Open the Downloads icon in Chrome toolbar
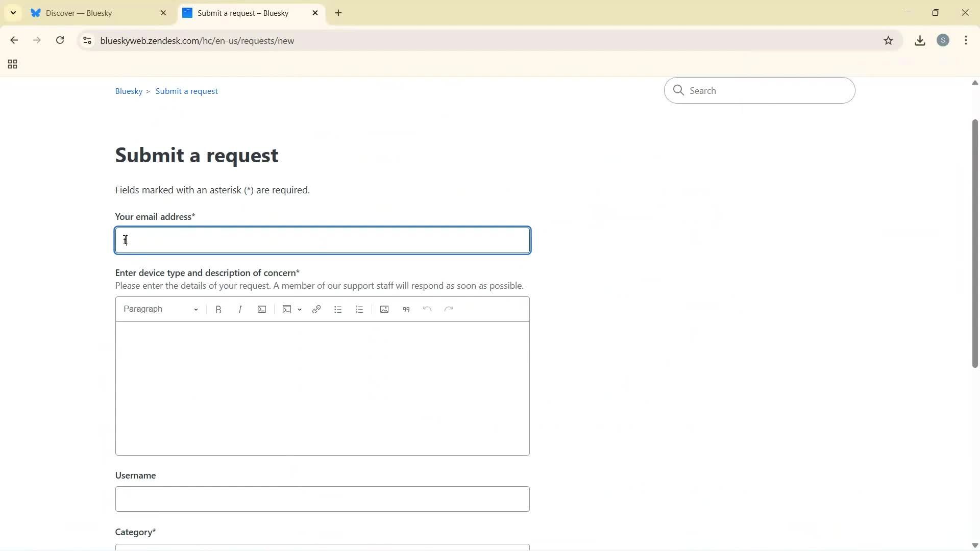This screenshot has height=551, width=980. (x=920, y=40)
